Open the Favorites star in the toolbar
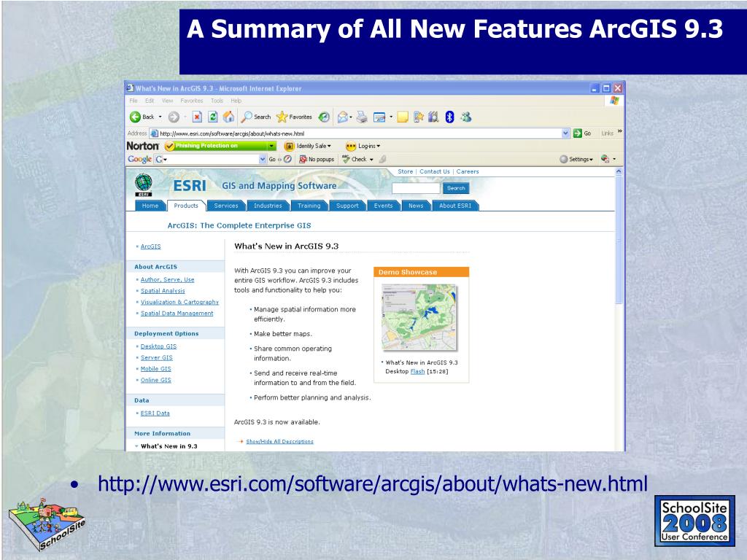Viewport: 747px width, 560px height. click(294, 117)
